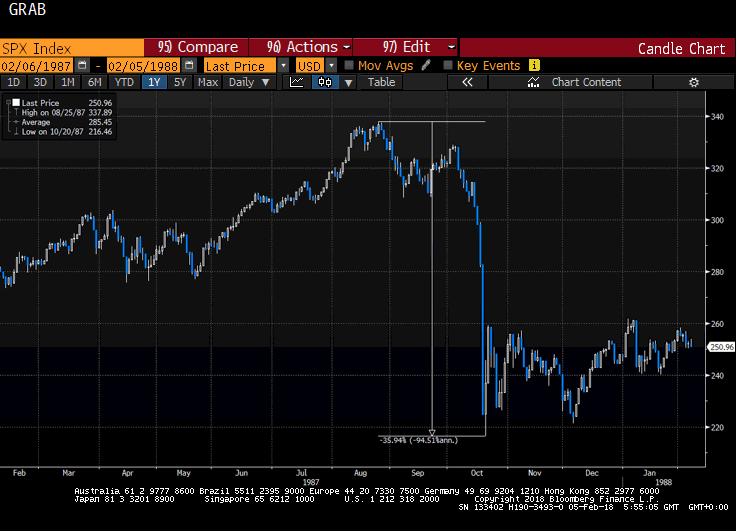
Task: Click the Chart Content button label
Action: click(586, 82)
